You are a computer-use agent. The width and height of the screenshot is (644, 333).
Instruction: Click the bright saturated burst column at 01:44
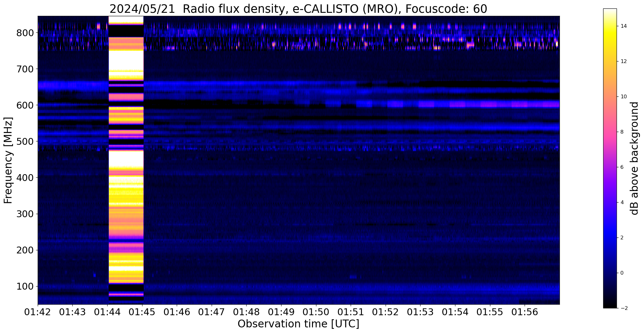click(126, 160)
